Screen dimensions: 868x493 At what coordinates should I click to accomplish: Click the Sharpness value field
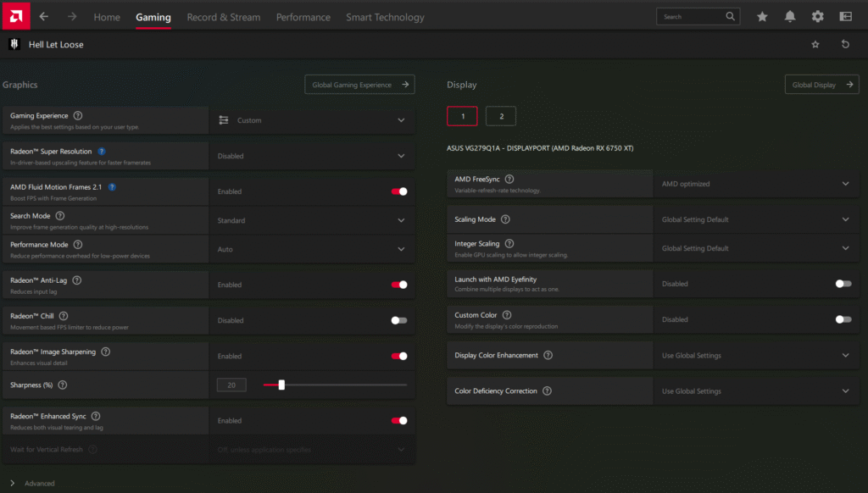click(231, 385)
